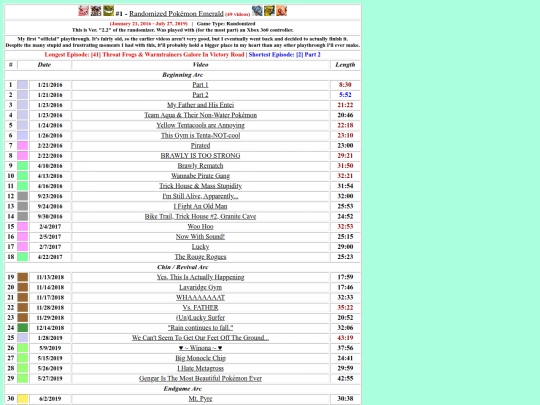Open the '♥ ~ Winona ~ ♥' video
Screen dimensions: 540x405
[200, 348]
